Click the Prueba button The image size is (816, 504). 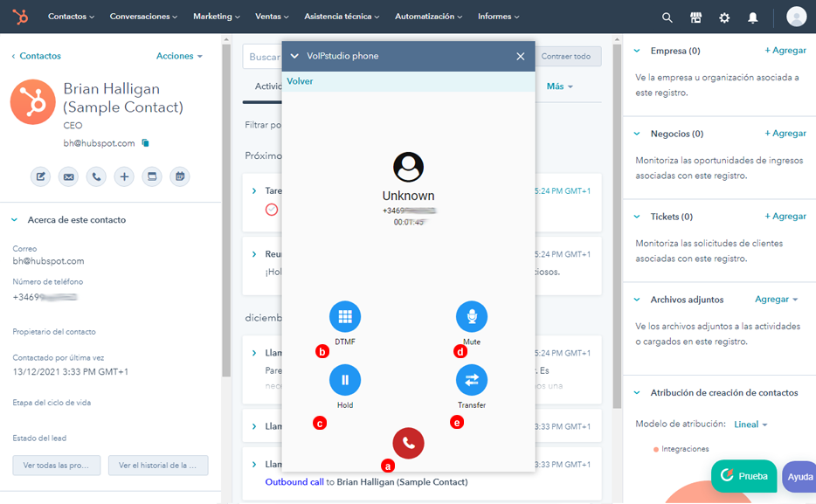744,476
